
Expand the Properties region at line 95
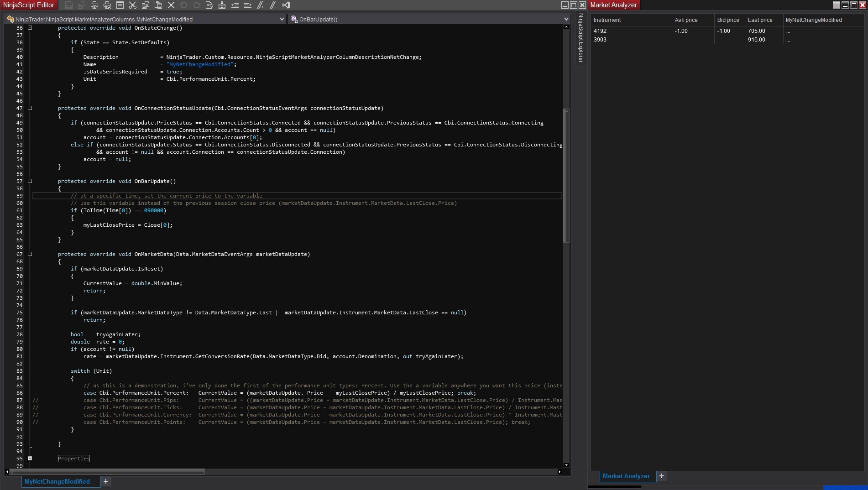(30, 459)
